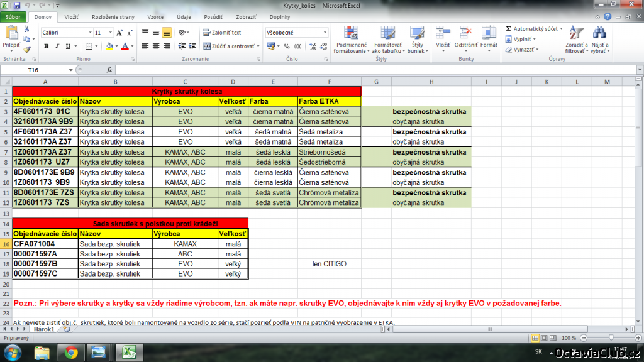644x362 pixels.
Task: Open Chrome from the Windows taskbar
Action: click(70, 353)
